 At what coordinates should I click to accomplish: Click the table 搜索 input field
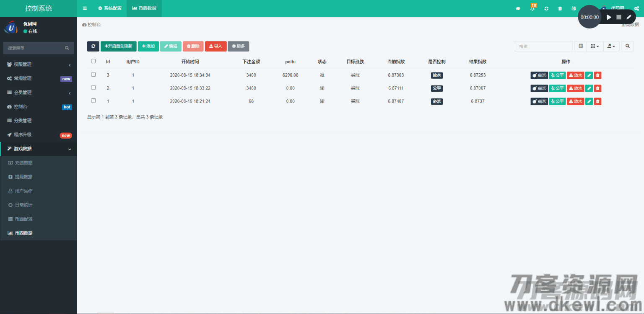tap(543, 46)
